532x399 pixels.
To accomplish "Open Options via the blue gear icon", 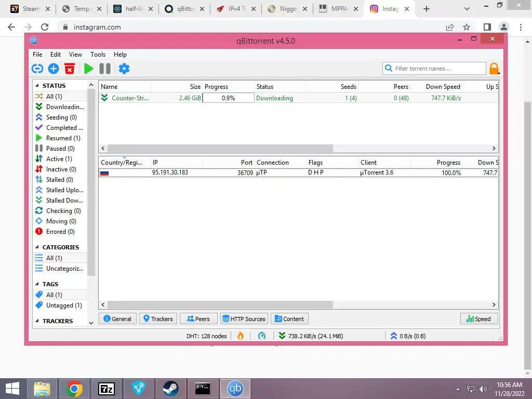I will click(124, 69).
